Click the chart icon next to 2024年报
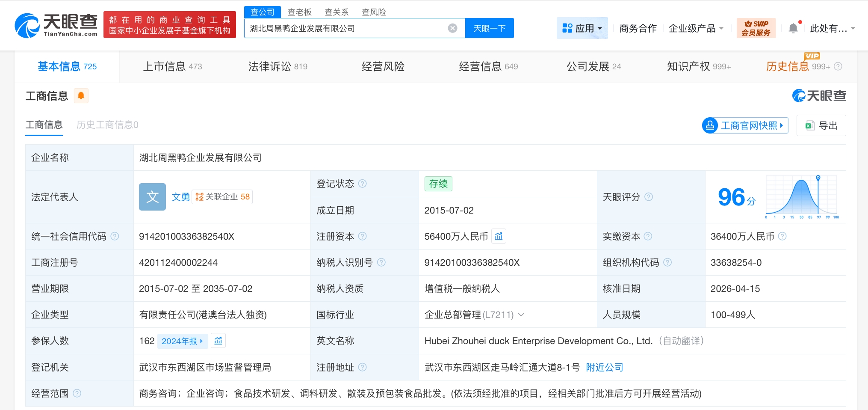This screenshot has height=410, width=868. click(218, 341)
